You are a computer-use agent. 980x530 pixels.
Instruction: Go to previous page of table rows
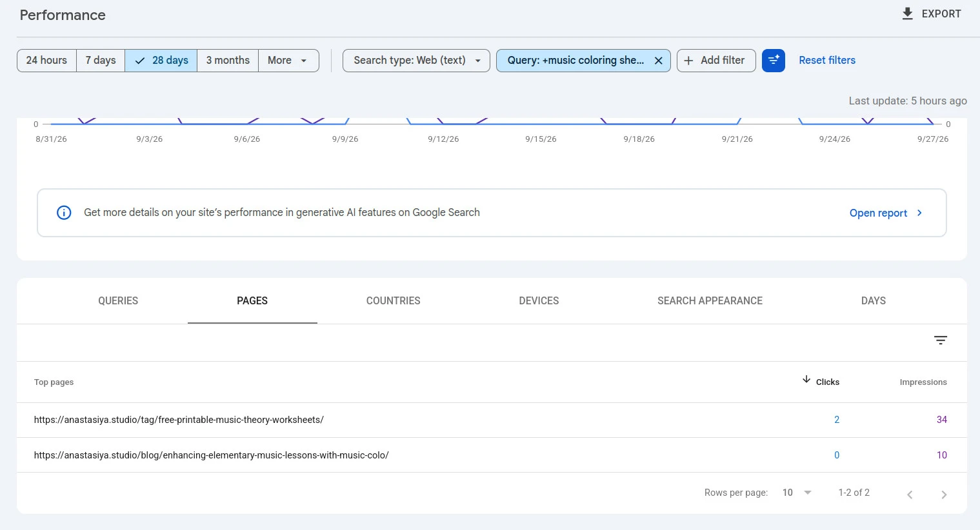(x=910, y=495)
